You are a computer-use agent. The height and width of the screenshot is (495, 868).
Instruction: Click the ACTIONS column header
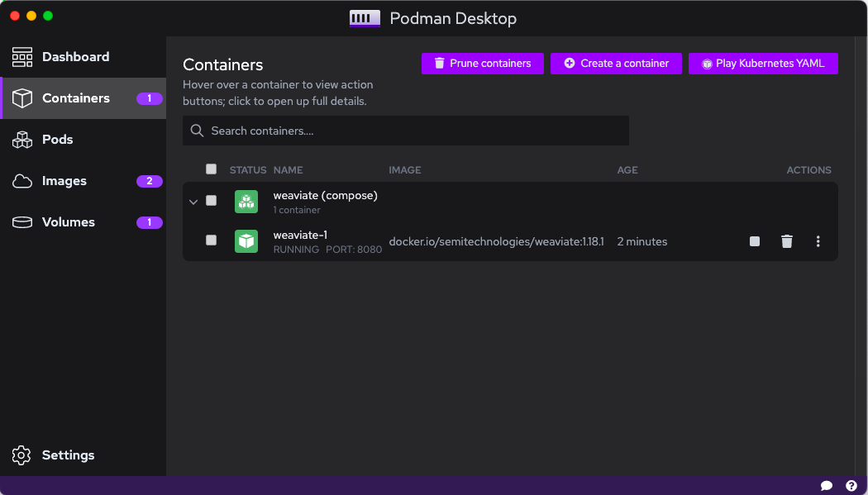(x=808, y=170)
